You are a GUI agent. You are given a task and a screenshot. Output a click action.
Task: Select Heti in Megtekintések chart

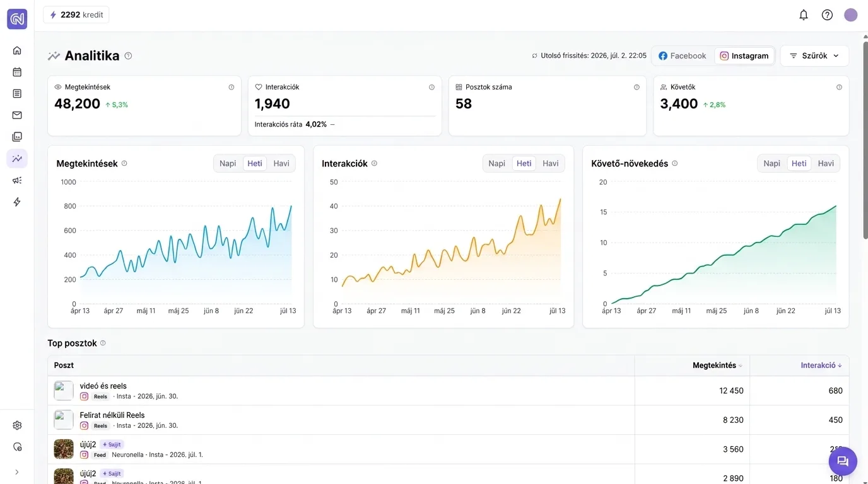point(255,163)
